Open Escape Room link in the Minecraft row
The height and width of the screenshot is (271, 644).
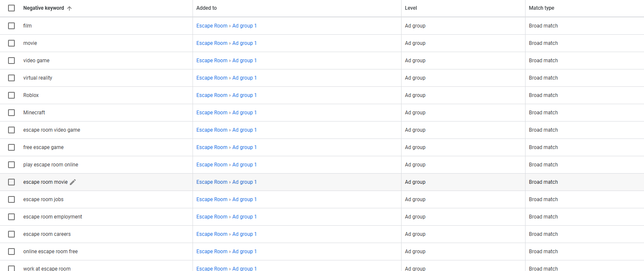212,113
